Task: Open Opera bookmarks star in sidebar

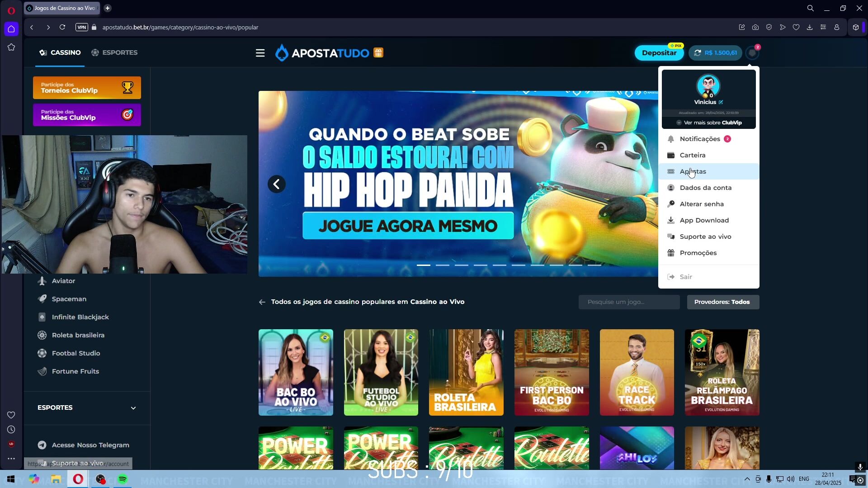Action: click(11, 47)
